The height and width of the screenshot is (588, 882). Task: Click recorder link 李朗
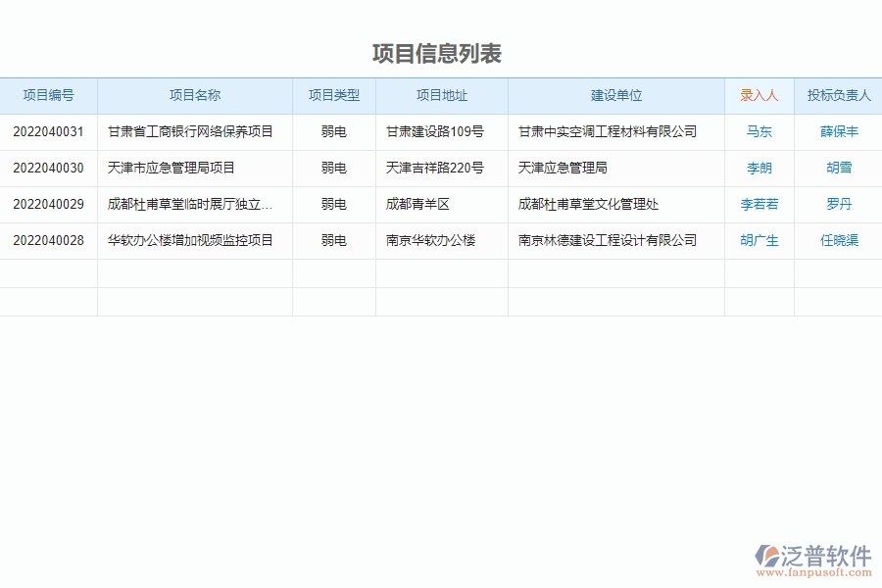[x=758, y=168]
